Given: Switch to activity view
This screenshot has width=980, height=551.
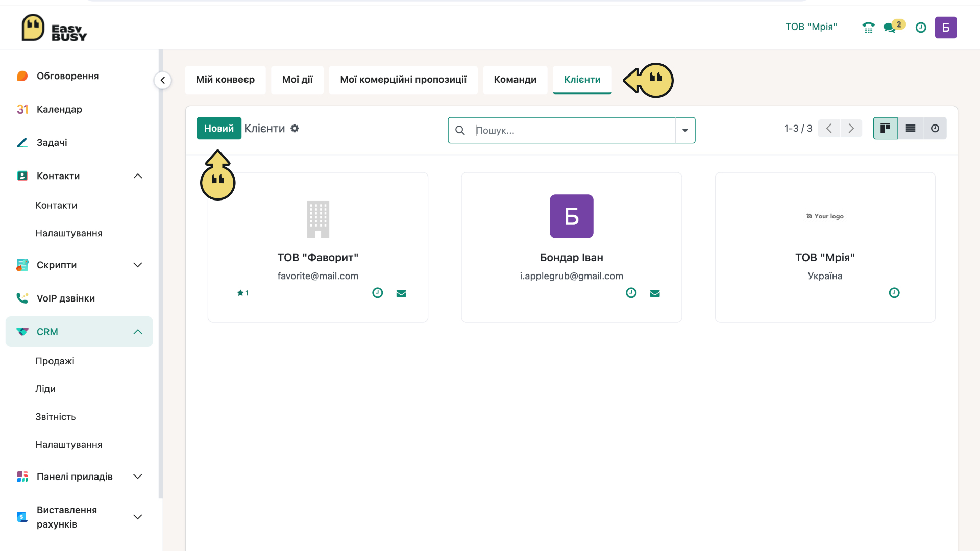Looking at the screenshot, I should [935, 128].
